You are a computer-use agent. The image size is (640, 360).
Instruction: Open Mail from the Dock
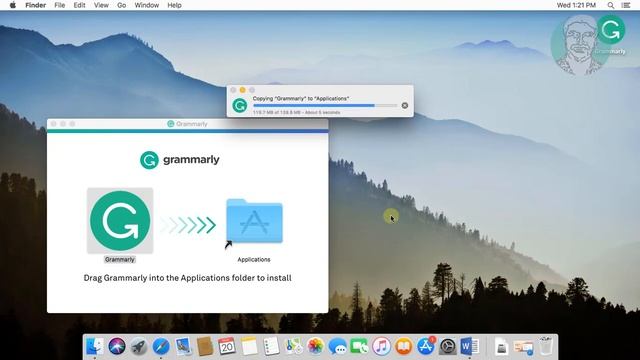point(183,347)
